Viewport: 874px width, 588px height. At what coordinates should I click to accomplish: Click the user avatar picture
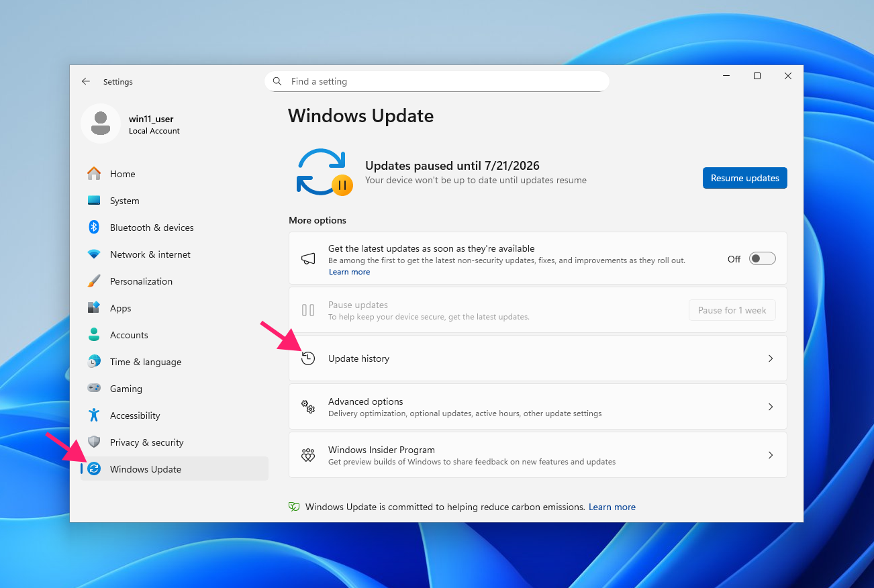click(101, 124)
